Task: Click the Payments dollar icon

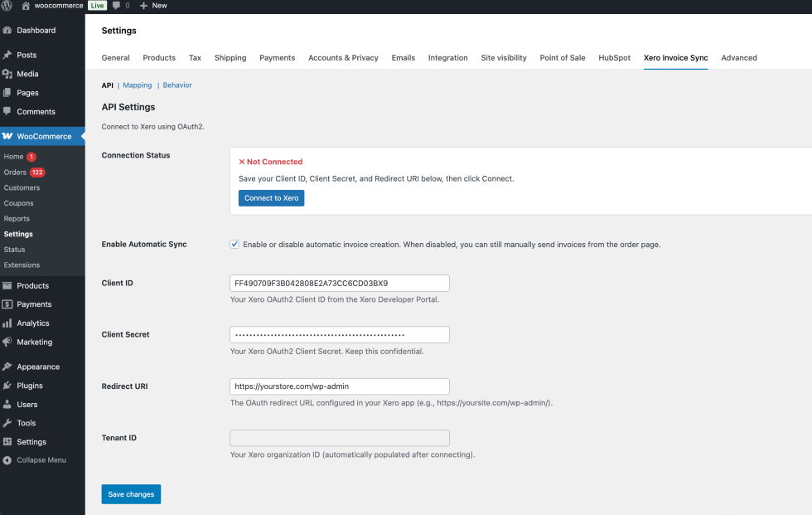Action: coord(7,304)
